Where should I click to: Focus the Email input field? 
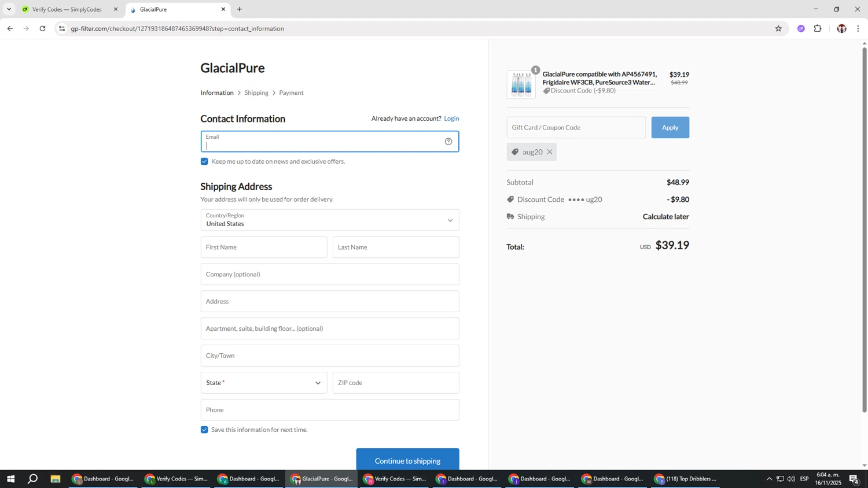[x=330, y=142]
